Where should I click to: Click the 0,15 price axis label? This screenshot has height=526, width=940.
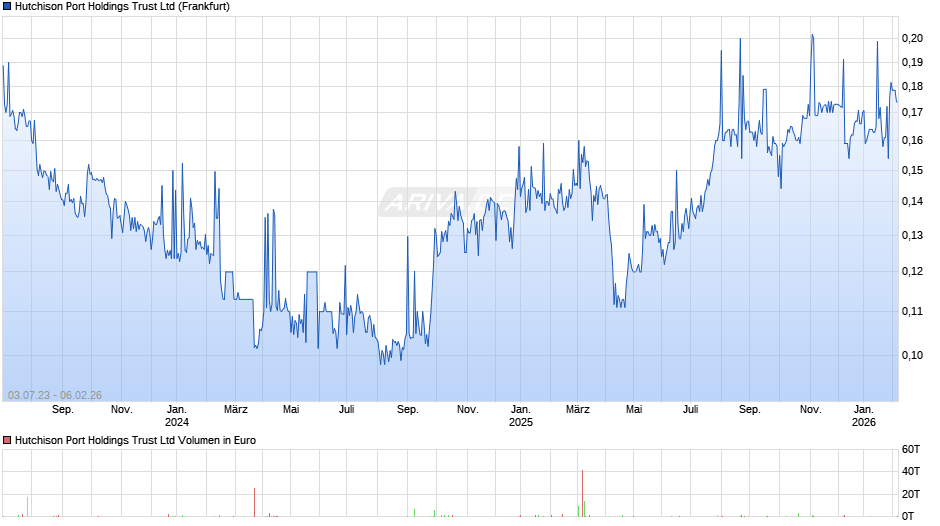[912, 170]
